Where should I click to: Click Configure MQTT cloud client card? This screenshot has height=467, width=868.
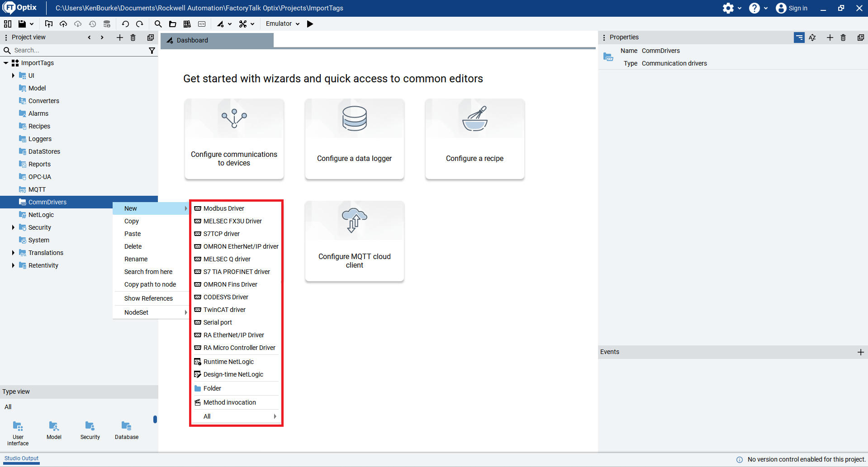pyautogui.click(x=354, y=241)
